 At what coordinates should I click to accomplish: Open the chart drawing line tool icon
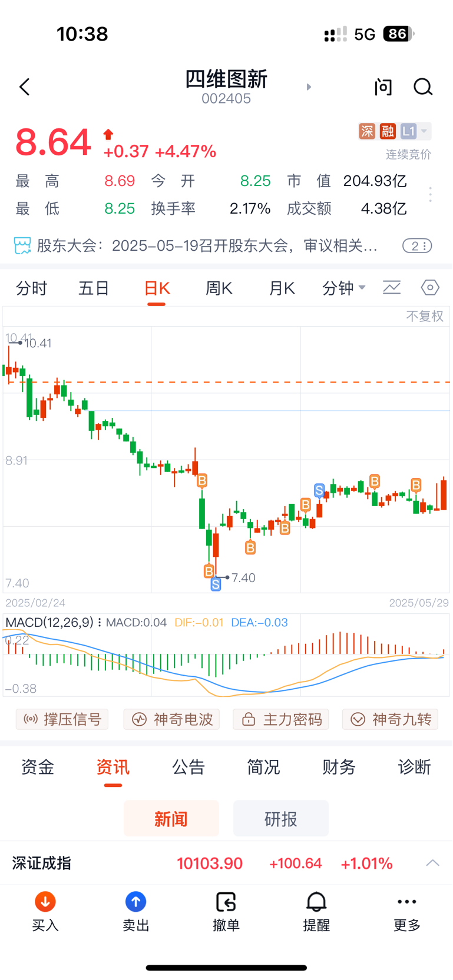(392, 288)
